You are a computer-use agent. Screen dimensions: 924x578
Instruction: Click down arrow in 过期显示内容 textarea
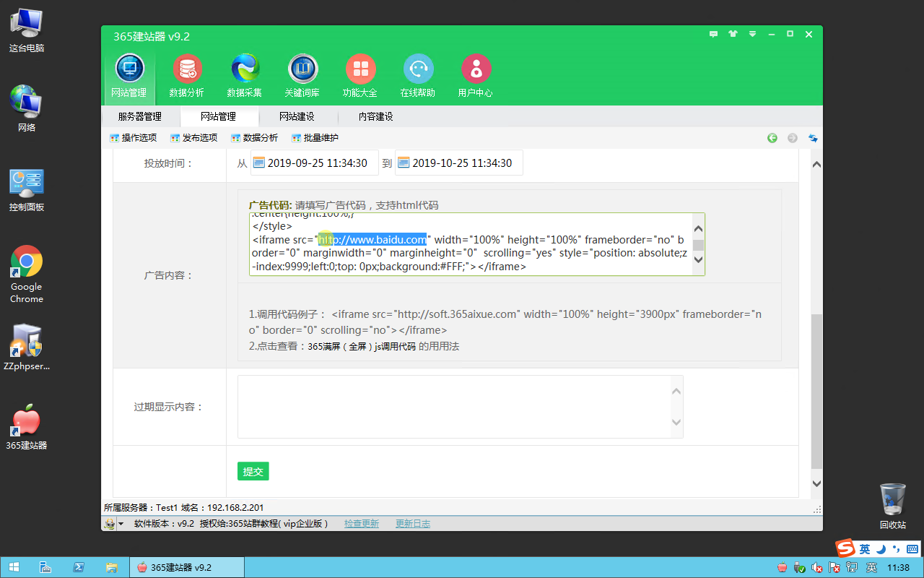pyautogui.click(x=676, y=423)
